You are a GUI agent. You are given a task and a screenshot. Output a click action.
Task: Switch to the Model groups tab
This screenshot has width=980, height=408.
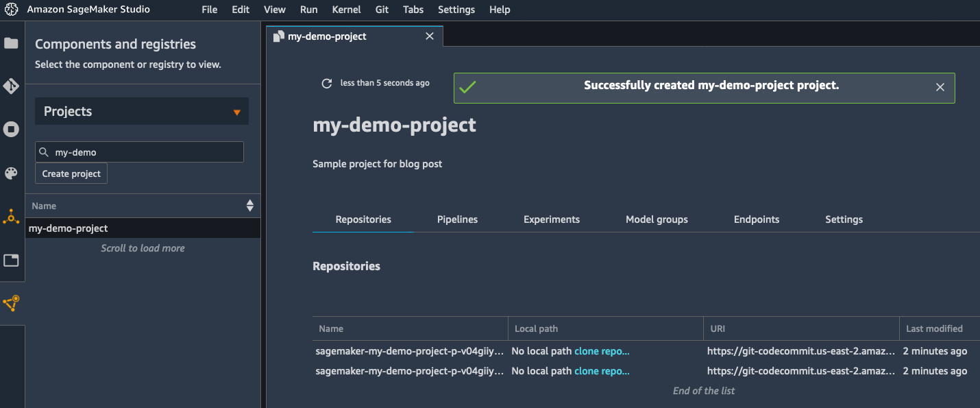coord(657,219)
